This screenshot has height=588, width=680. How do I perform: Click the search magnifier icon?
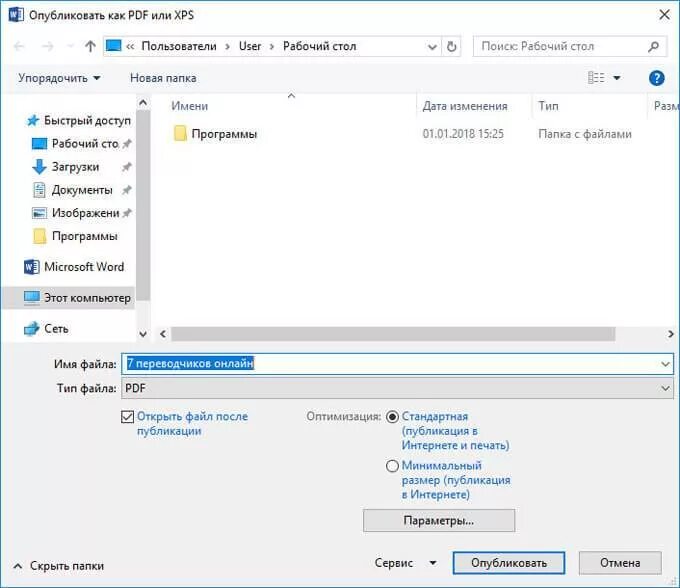click(653, 46)
